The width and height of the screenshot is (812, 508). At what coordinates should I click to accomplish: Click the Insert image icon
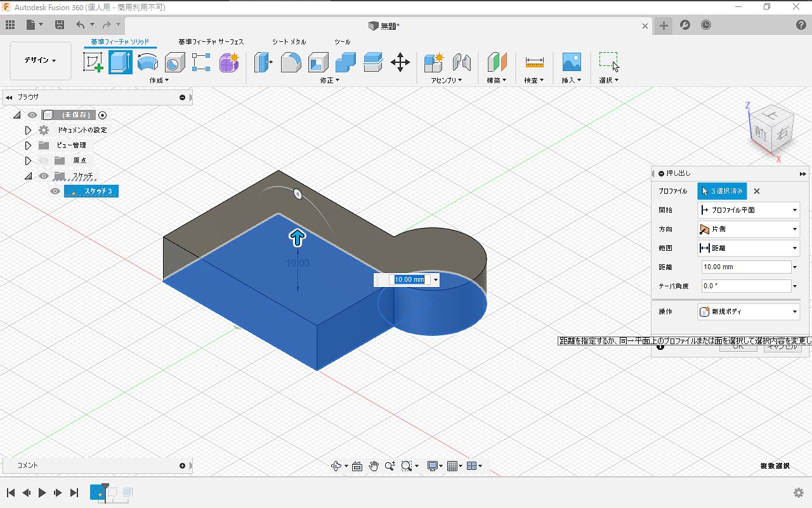click(572, 62)
